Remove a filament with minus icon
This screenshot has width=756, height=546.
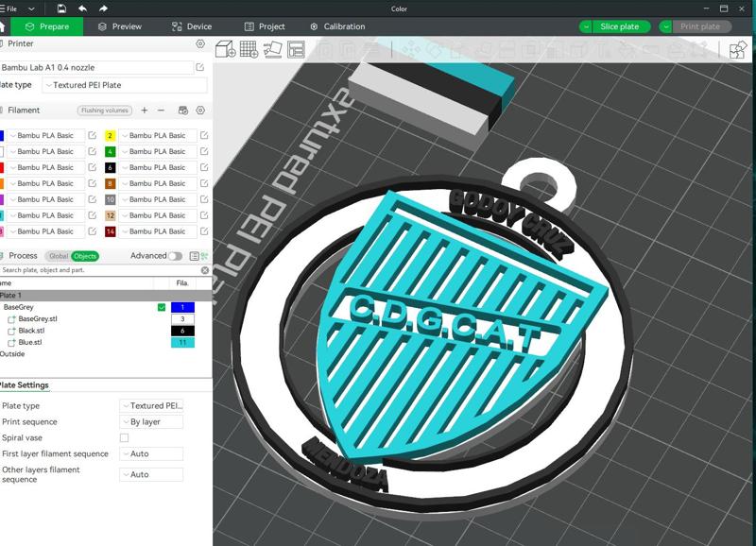pyautogui.click(x=161, y=111)
